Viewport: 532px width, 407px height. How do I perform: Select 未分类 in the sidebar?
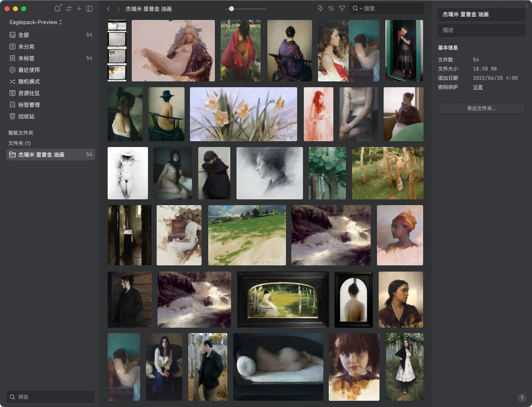pos(51,47)
